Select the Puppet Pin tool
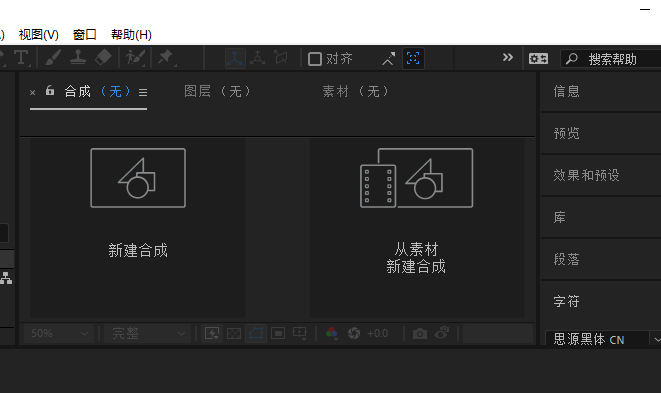 pyautogui.click(x=166, y=57)
